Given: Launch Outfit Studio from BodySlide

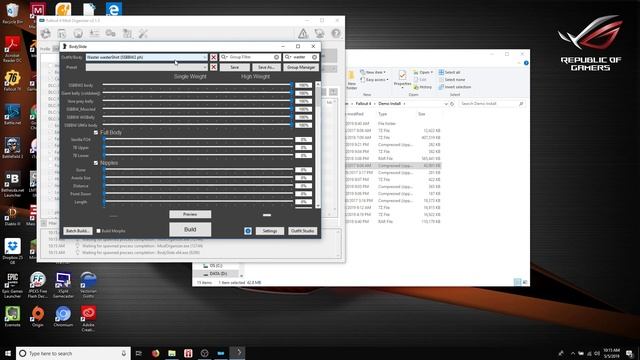Looking at the screenshot, I should pyautogui.click(x=302, y=231).
